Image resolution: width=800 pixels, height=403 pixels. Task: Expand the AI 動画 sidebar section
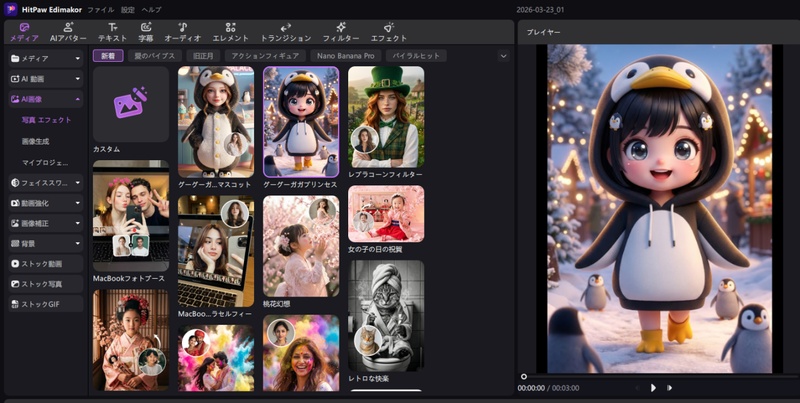(45, 79)
